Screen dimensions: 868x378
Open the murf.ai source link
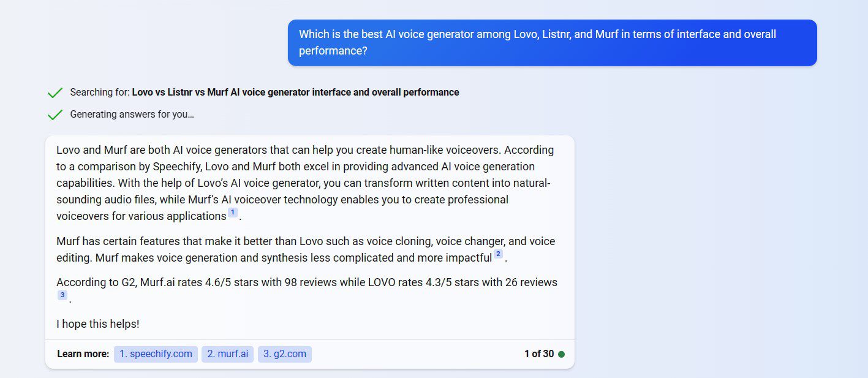point(227,353)
